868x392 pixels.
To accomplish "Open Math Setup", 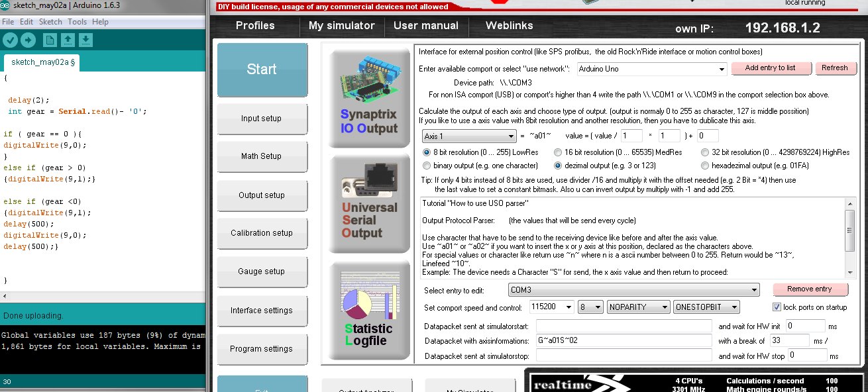I will pos(262,156).
